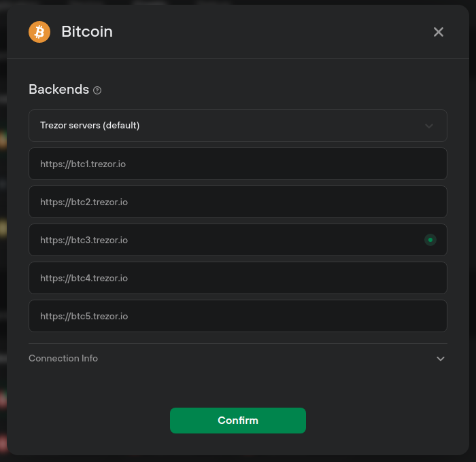Open the Trezor servers (default) dropdown
This screenshot has height=462, width=476.
pyautogui.click(x=238, y=126)
